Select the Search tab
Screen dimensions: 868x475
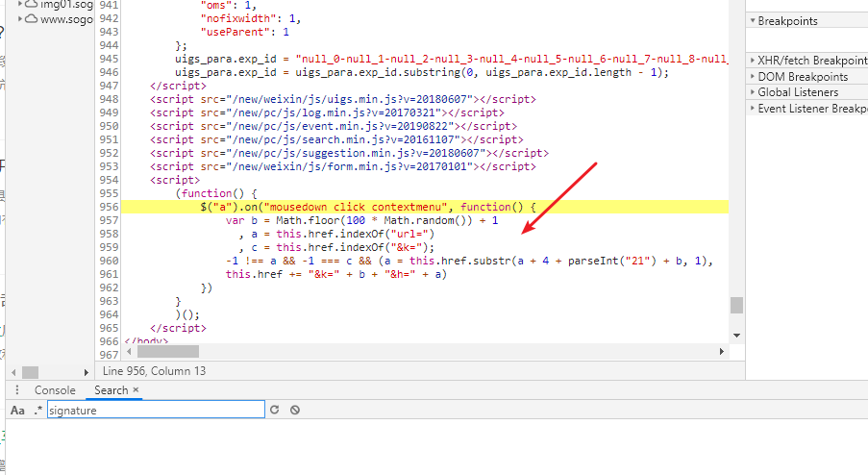click(x=111, y=390)
